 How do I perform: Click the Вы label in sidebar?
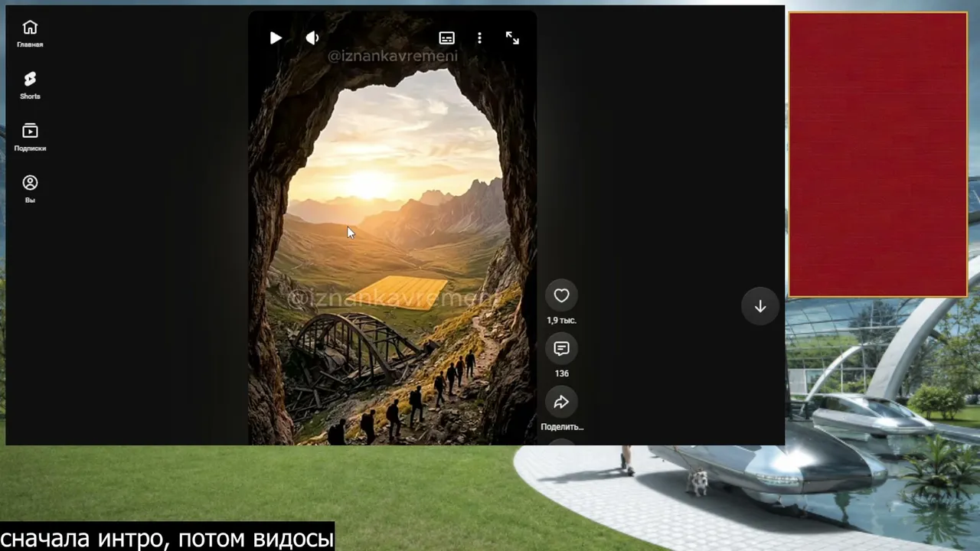click(x=30, y=201)
